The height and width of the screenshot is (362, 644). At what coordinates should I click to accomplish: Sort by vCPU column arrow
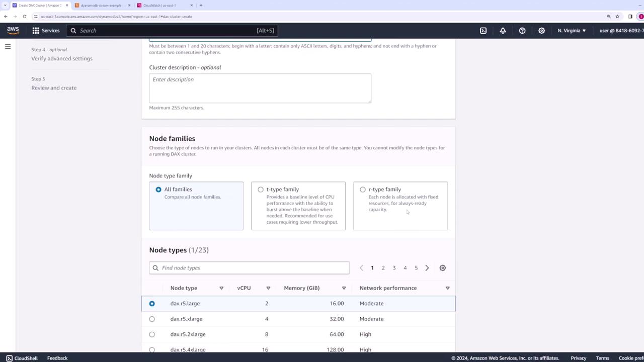coord(268,288)
